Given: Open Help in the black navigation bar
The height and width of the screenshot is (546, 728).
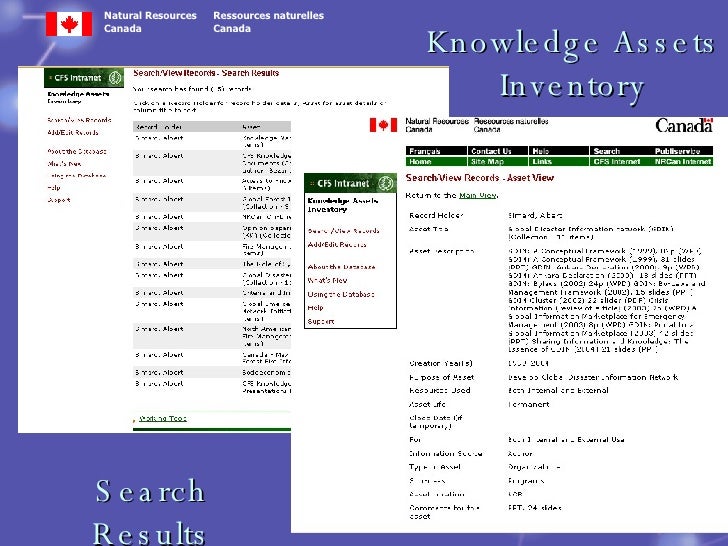Looking at the screenshot, I should tap(559, 151).
